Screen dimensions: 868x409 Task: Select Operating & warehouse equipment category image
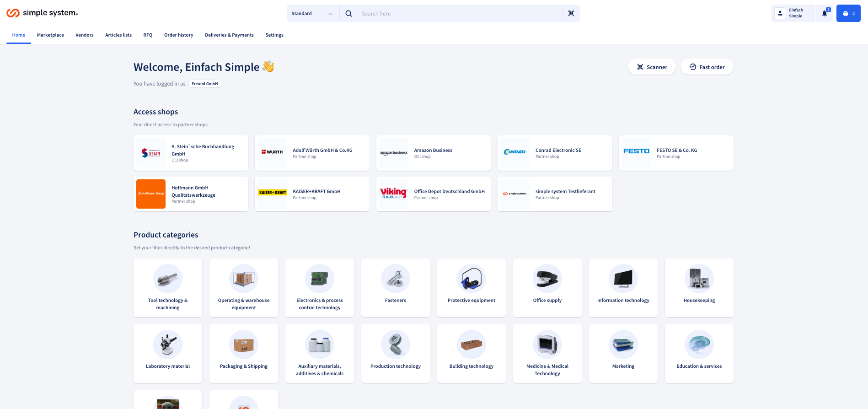tap(244, 279)
